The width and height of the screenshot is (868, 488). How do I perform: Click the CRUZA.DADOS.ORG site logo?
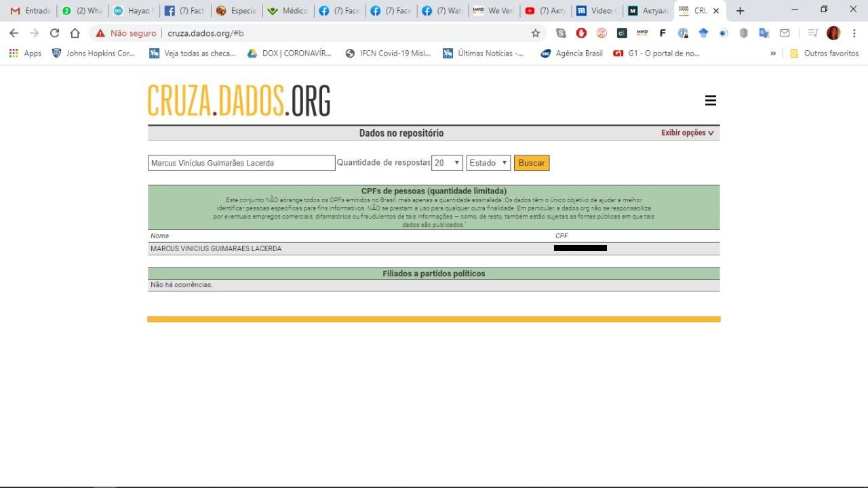click(239, 100)
